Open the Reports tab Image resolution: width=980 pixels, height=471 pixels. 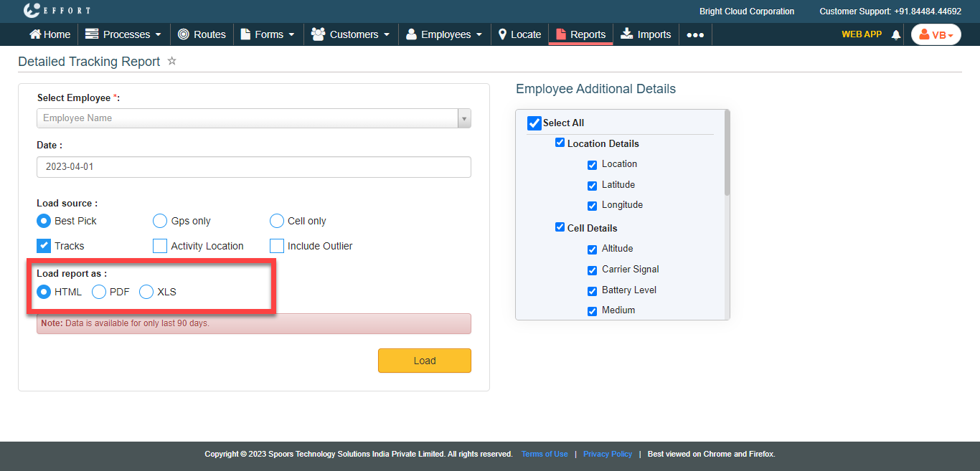580,34
